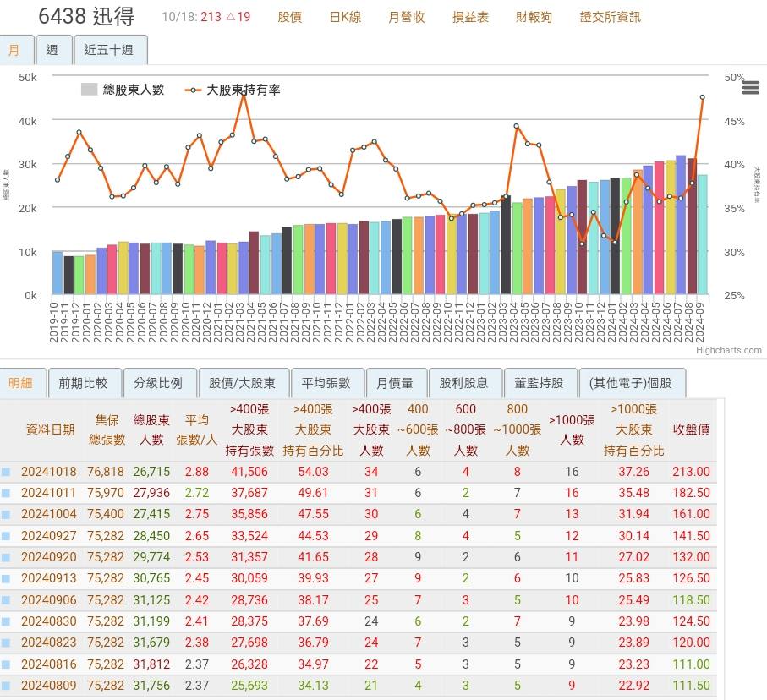Select the 明細 tab
767x700 pixels.
pyautogui.click(x=22, y=382)
